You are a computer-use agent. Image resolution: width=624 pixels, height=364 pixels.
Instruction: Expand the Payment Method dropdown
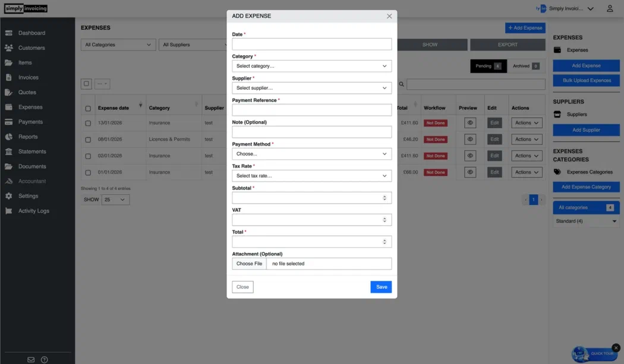[x=311, y=153]
